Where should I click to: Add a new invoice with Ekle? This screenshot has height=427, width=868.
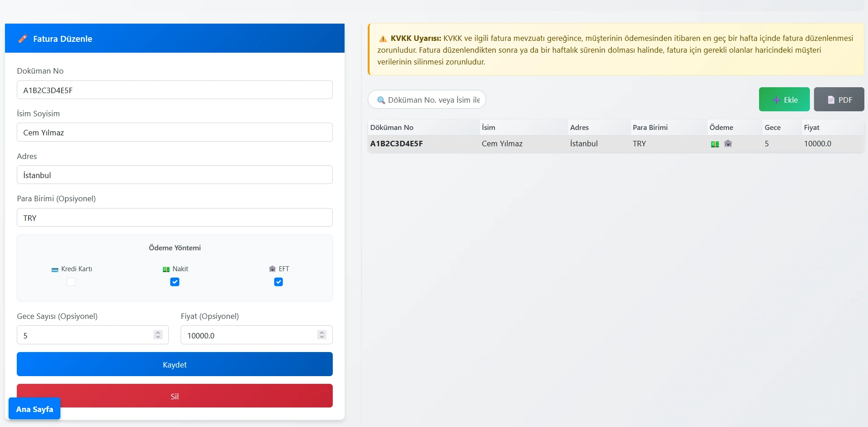(784, 99)
